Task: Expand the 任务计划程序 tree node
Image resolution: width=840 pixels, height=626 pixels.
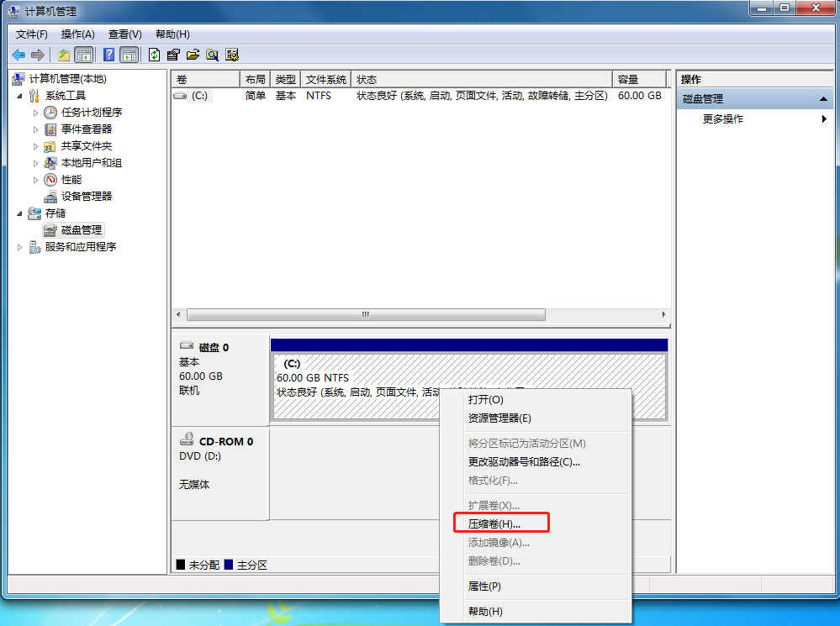Action: click(35, 113)
